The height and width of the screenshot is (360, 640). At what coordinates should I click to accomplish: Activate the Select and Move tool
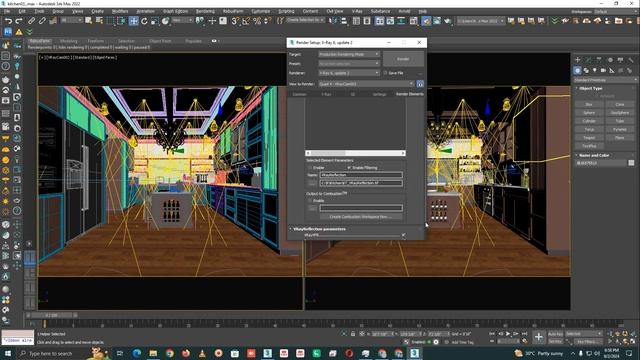tap(133, 21)
